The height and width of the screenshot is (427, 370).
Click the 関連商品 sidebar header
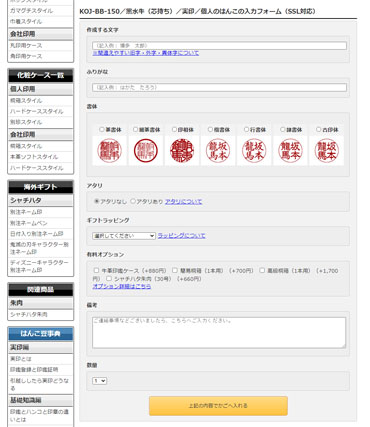pyautogui.click(x=40, y=289)
